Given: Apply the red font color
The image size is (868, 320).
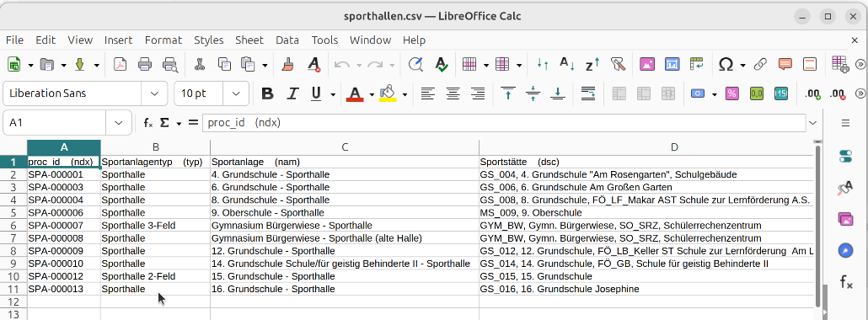Looking at the screenshot, I should (x=355, y=93).
